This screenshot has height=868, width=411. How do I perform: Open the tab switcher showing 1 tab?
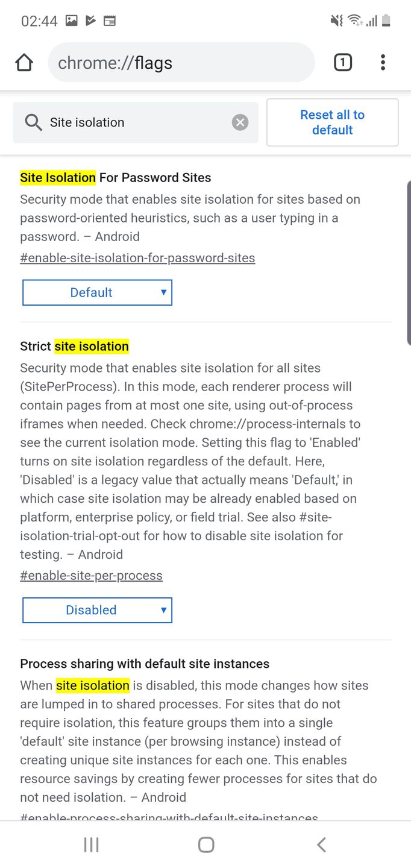(x=342, y=63)
